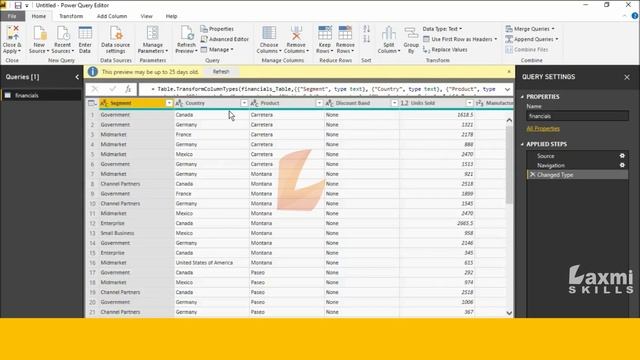Collapse the APPLIED STEPS section

pyautogui.click(x=522, y=144)
